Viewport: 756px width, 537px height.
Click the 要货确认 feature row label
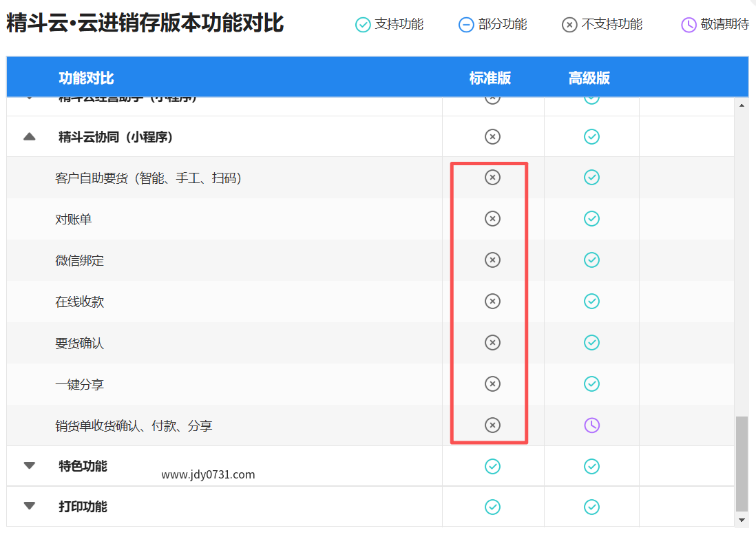(x=79, y=344)
